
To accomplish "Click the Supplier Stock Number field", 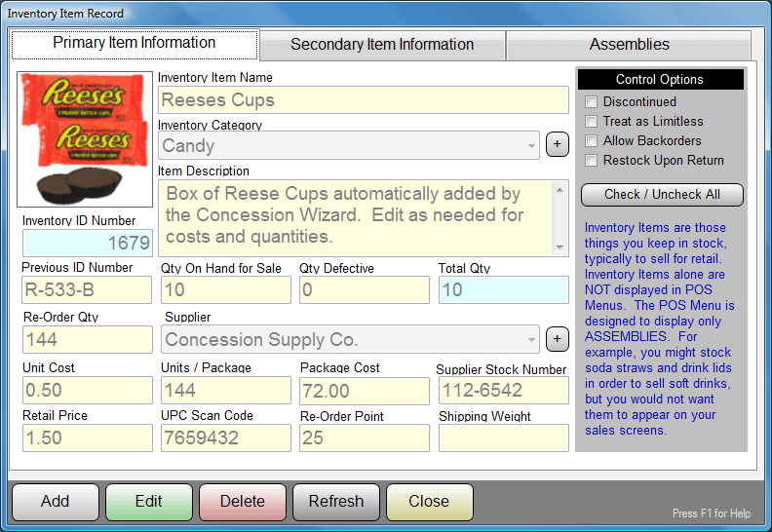I will [x=504, y=391].
